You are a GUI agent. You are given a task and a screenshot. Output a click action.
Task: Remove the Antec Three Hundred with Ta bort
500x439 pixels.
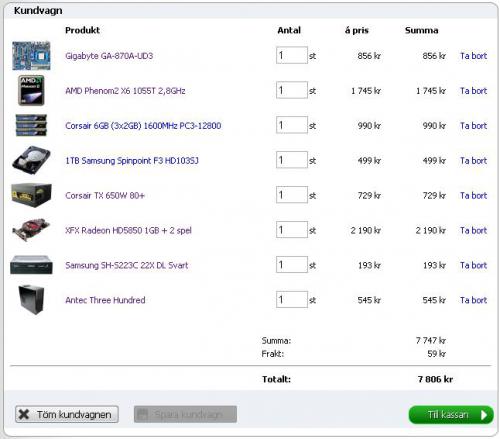[x=473, y=300]
